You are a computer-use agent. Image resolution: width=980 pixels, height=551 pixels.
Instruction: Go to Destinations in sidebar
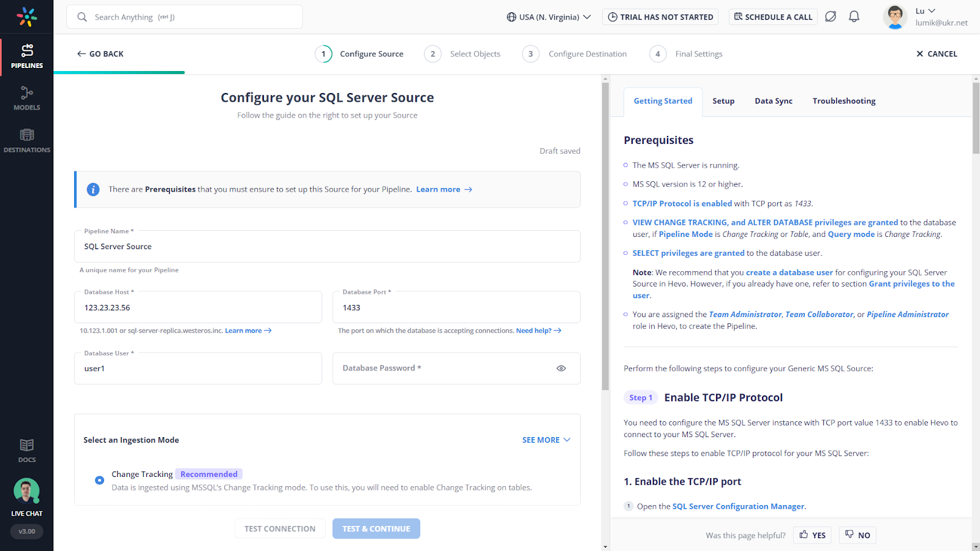point(27,140)
